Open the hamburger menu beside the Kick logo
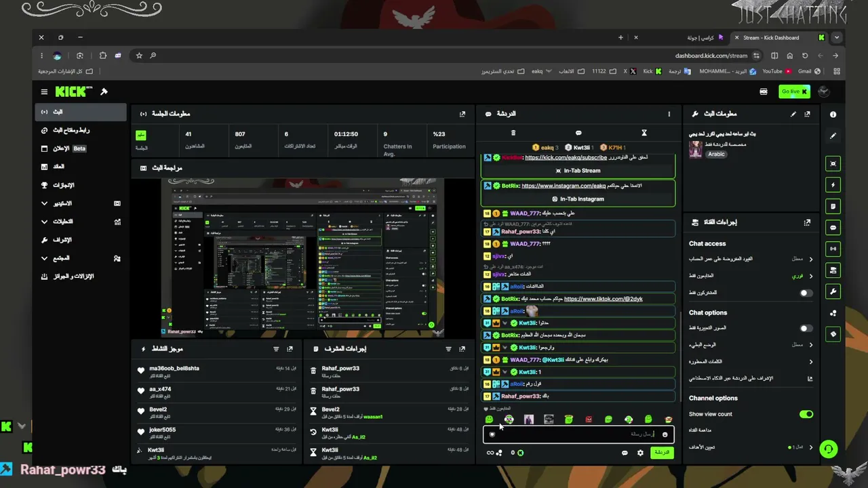 pos(44,91)
